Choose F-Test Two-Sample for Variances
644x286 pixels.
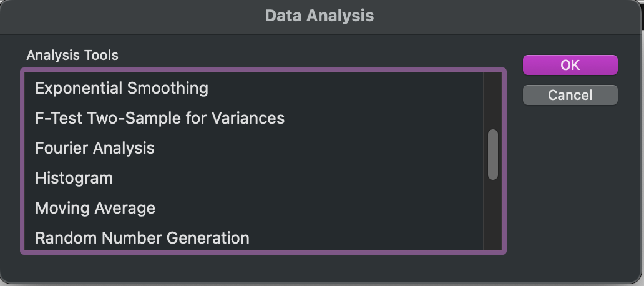(x=254, y=119)
